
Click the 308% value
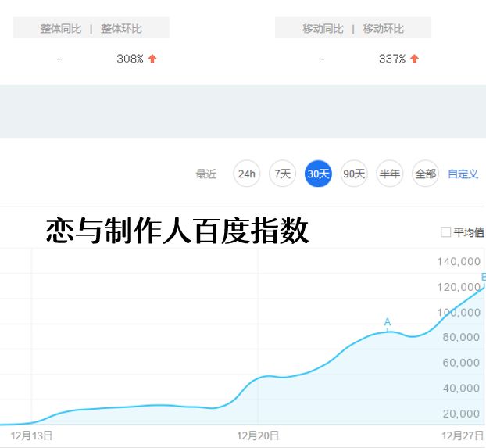pos(130,59)
